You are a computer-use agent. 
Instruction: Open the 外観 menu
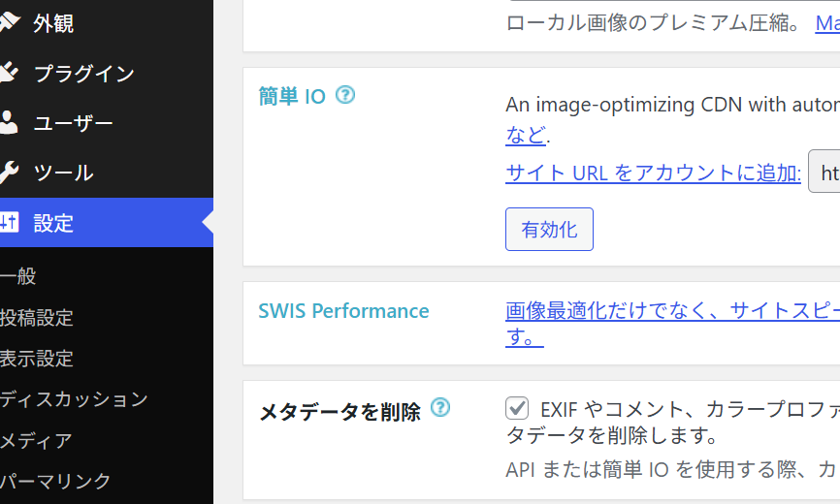point(53,23)
